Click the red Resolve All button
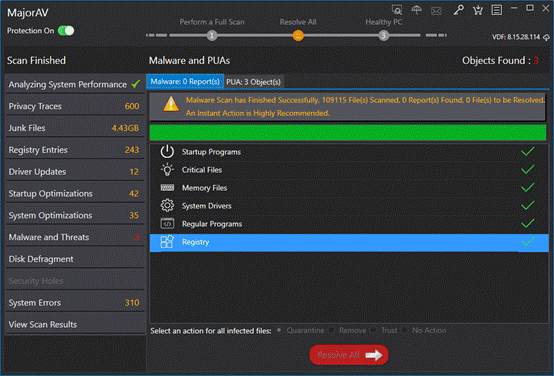The height and width of the screenshot is (376, 554). click(x=349, y=355)
